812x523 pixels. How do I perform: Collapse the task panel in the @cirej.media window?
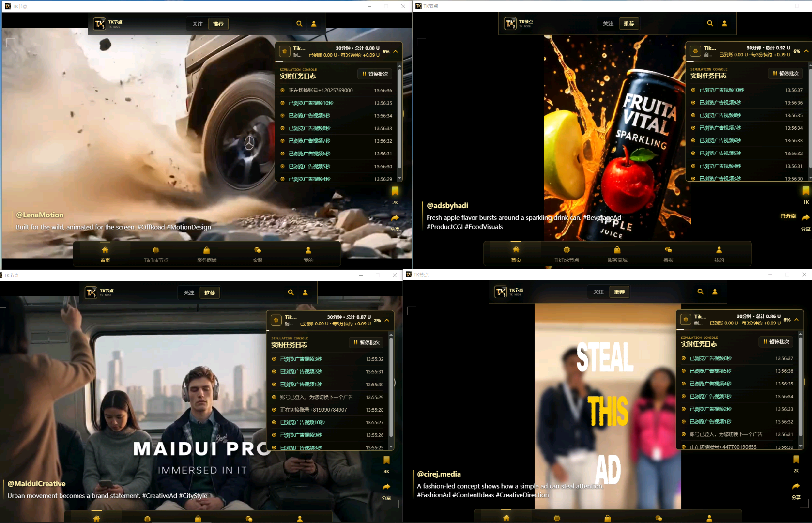(x=797, y=319)
